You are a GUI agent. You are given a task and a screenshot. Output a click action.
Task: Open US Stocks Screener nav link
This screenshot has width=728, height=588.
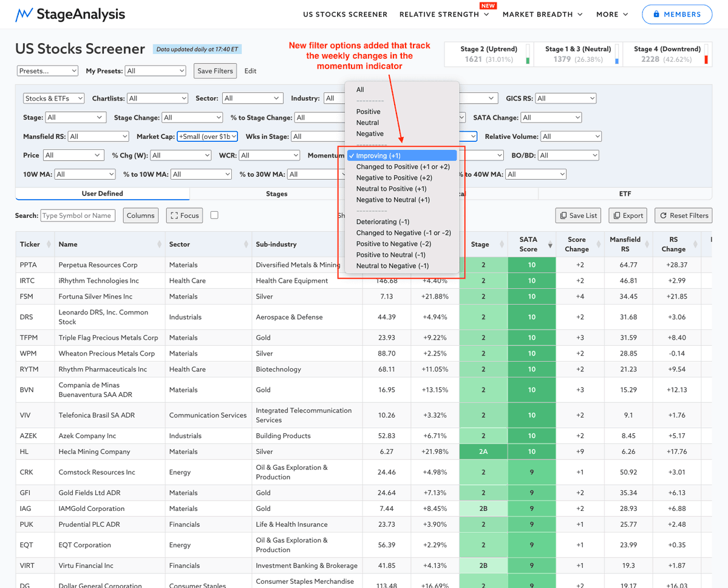[x=345, y=15]
